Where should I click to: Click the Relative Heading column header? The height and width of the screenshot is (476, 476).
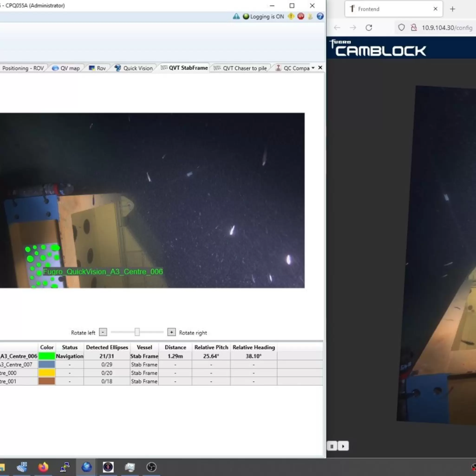(x=254, y=347)
